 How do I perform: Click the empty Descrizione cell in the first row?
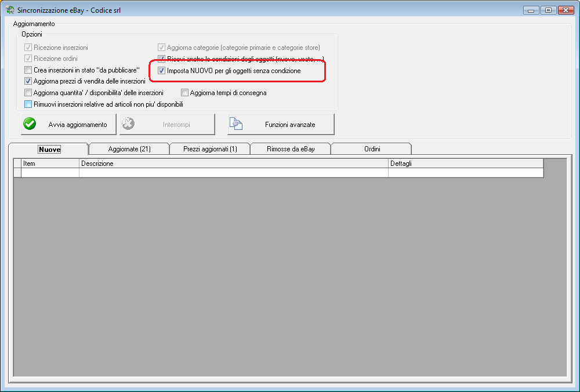(x=234, y=173)
